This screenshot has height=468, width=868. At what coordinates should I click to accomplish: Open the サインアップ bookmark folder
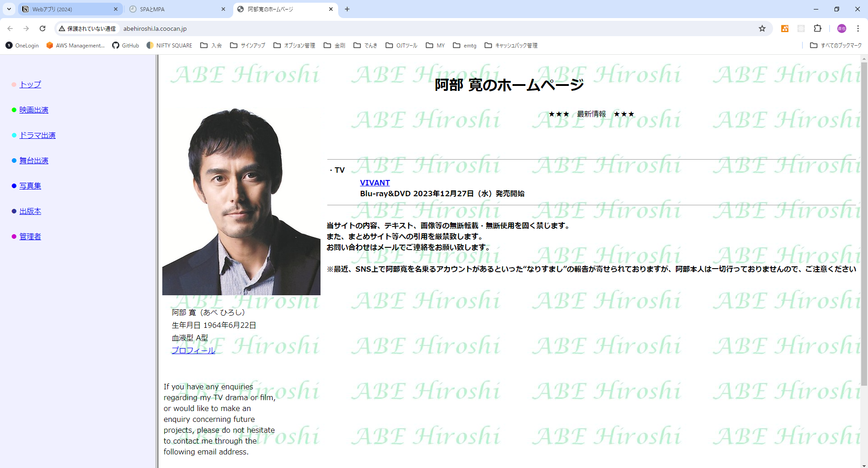248,45
